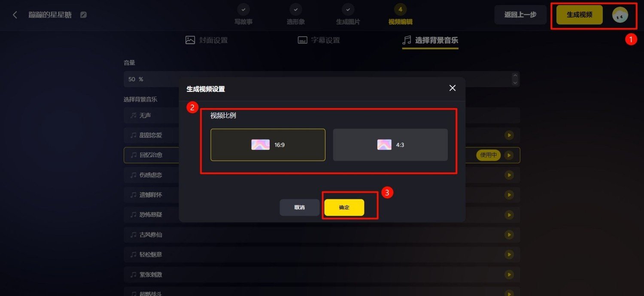Play preview of 古风修仙 track
Screen dimensions: 644x296
pyautogui.click(x=509, y=235)
